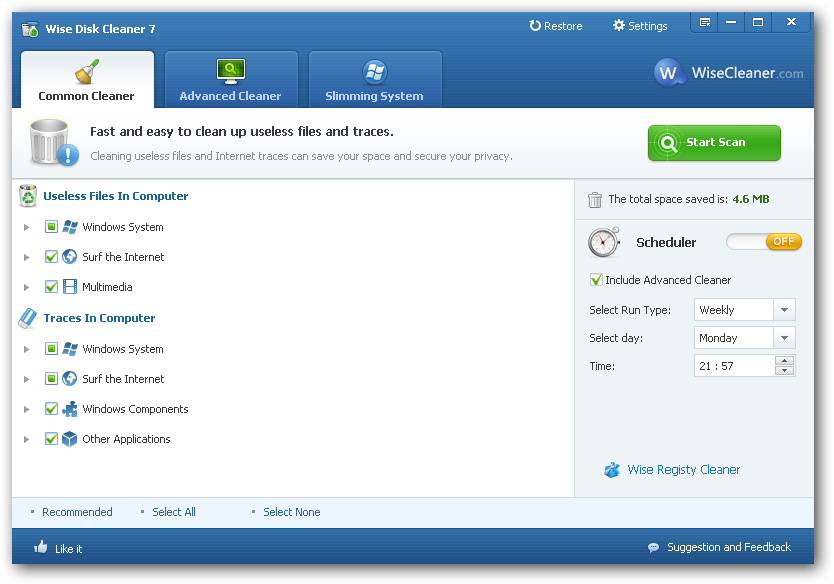
Task: Click the speech bubble feedback icon
Action: tap(654, 547)
